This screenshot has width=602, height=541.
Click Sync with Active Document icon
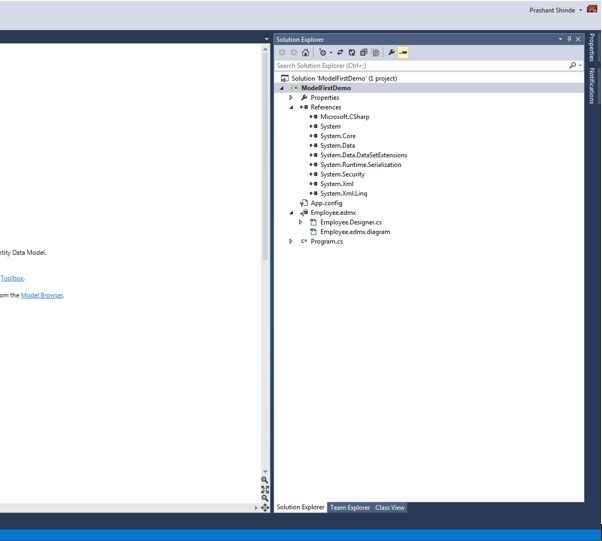[x=340, y=52]
